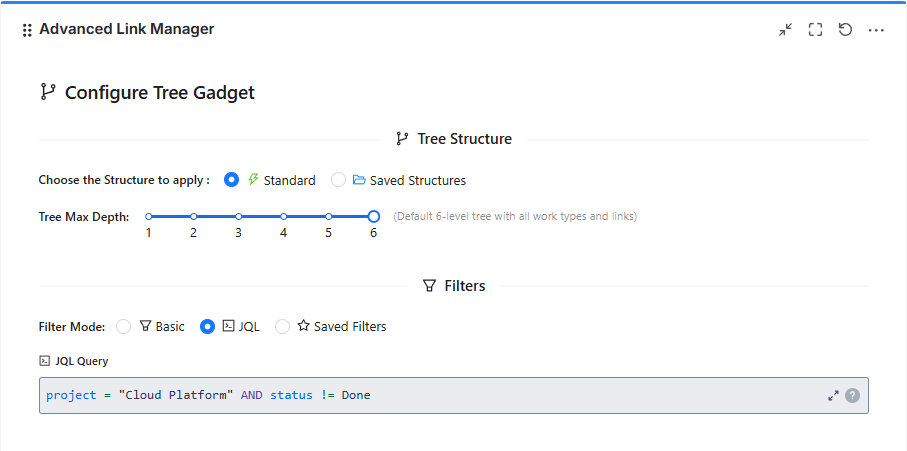Set Tree Max Depth to 4
The width and height of the screenshot is (907, 451).
pos(283,216)
